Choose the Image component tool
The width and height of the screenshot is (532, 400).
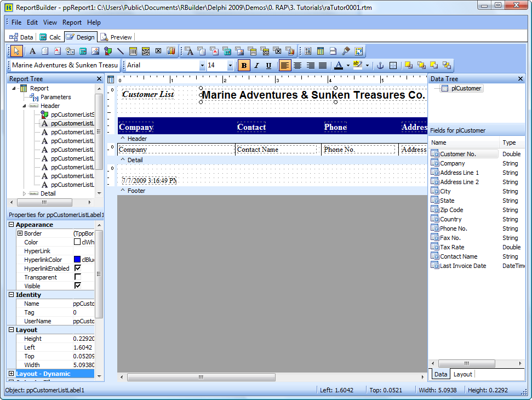(95, 51)
